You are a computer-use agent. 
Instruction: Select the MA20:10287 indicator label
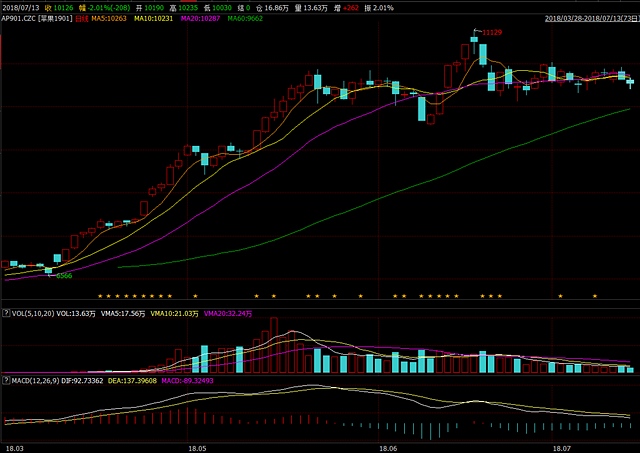coord(197,18)
